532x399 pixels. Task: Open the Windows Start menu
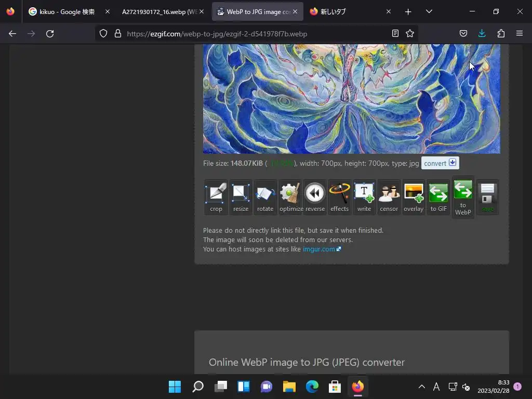pyautogui.click(x=175, y=387)
